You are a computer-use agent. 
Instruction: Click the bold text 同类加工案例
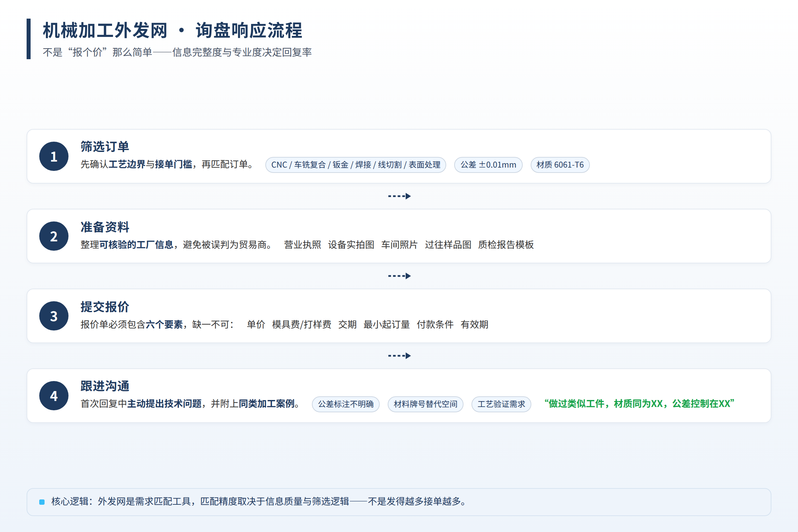(267, 404)
